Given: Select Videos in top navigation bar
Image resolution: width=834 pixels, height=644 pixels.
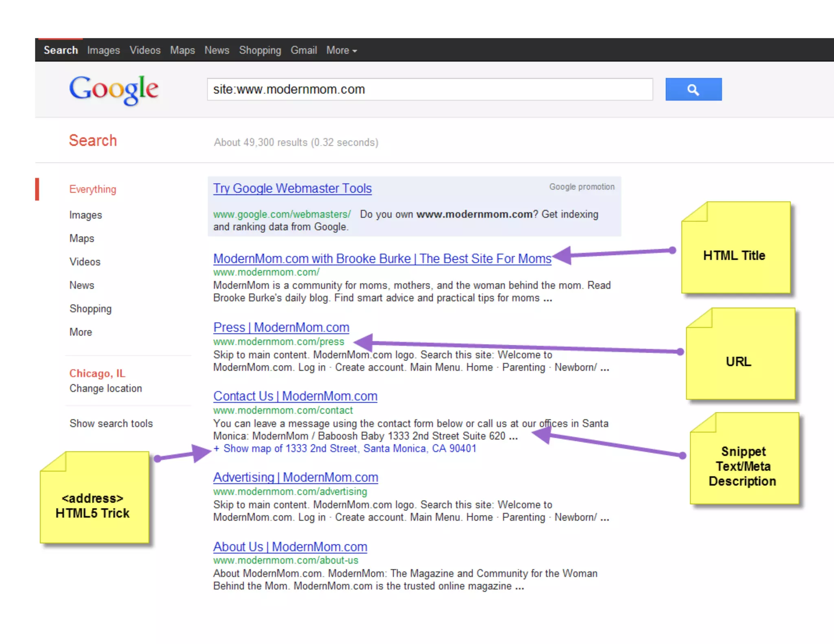Looking at the screenshot, I should (145, 50).
